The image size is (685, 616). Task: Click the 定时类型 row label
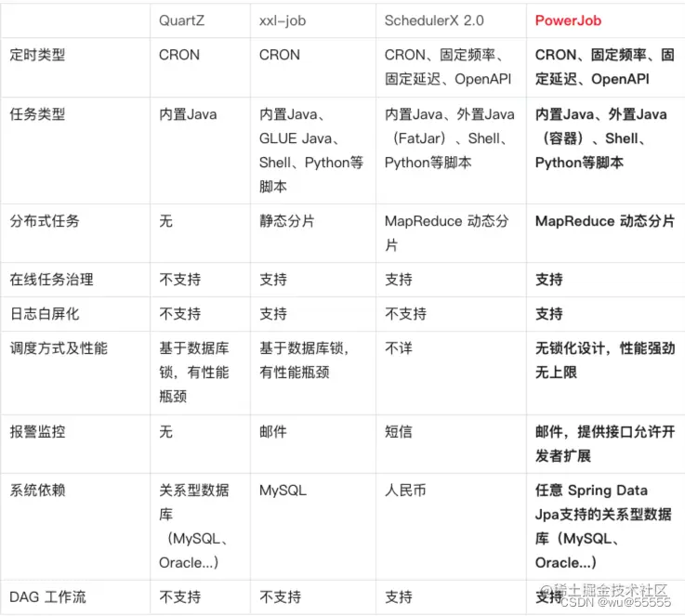pos(37,55)
